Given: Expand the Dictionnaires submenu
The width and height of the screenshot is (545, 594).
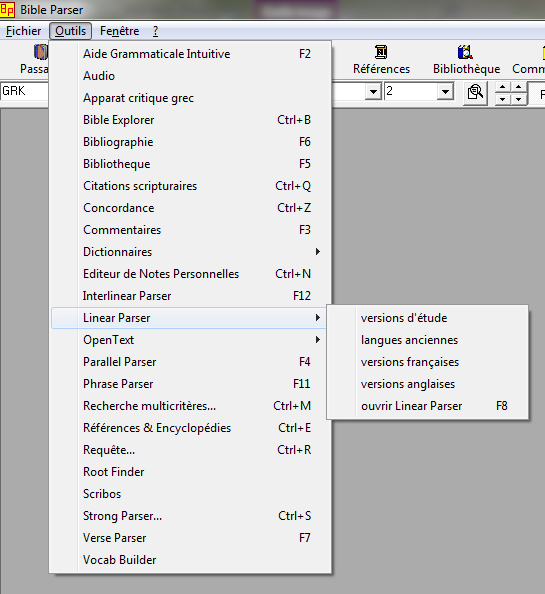Looking at the screenshot, I should pyautogui.click(x=191, y=252).
